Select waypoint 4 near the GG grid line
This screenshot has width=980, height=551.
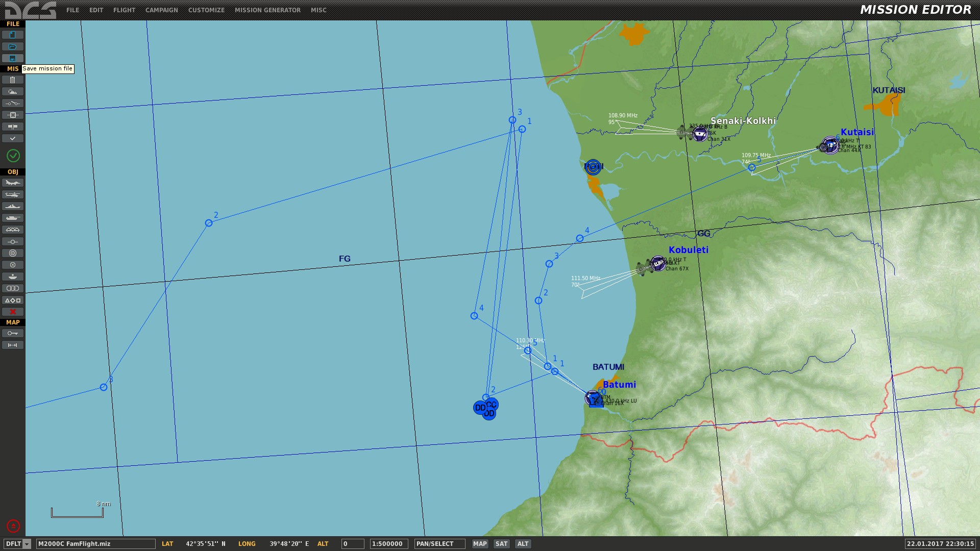tap(580, 238)
